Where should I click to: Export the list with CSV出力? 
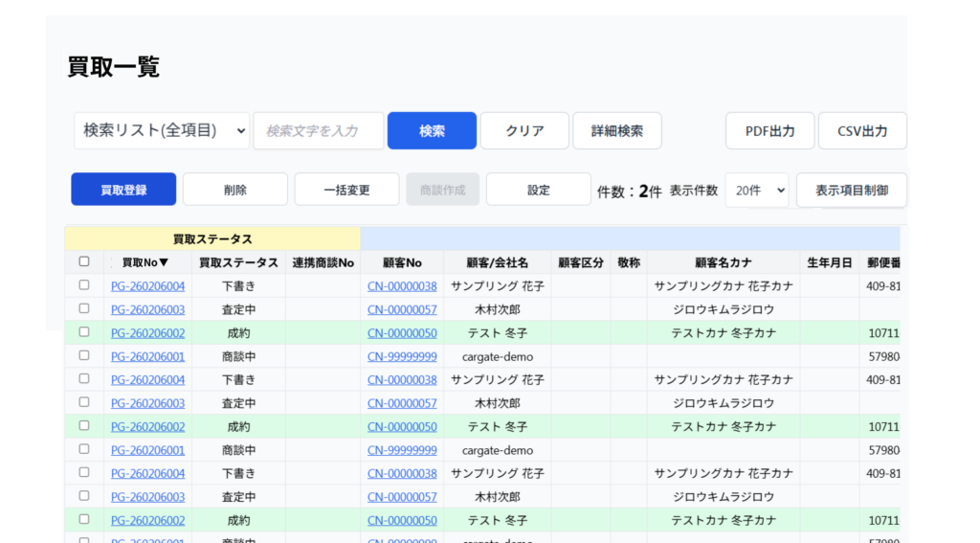(x=861, y=131)
